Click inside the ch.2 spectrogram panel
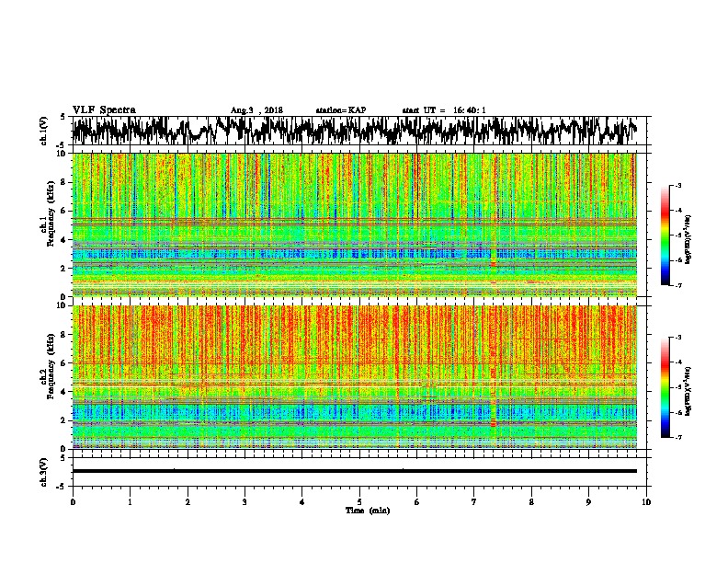 (x=355, y=377)
